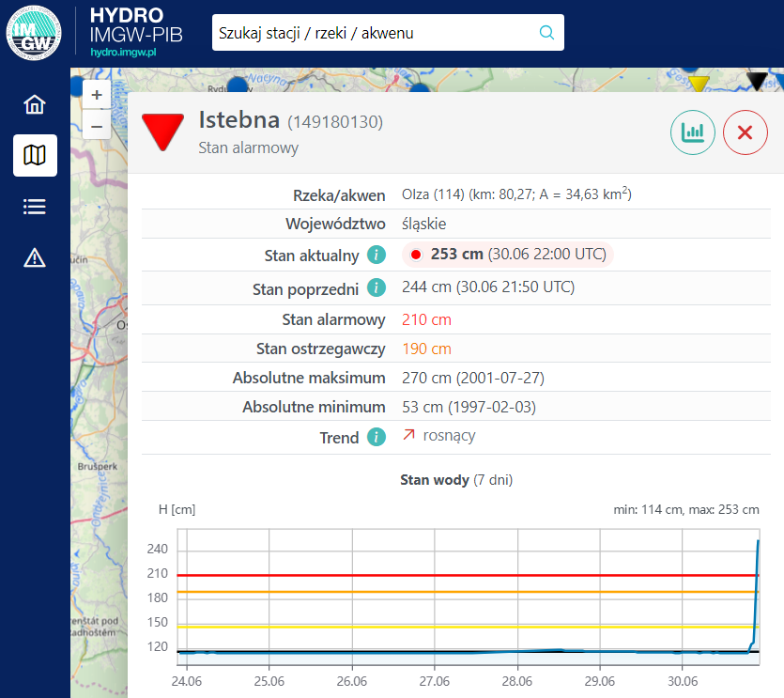The width and height of the screenshot is (784, 698).
Task: Click the red alarm triangle marker
Action: [x=163, y=132]
